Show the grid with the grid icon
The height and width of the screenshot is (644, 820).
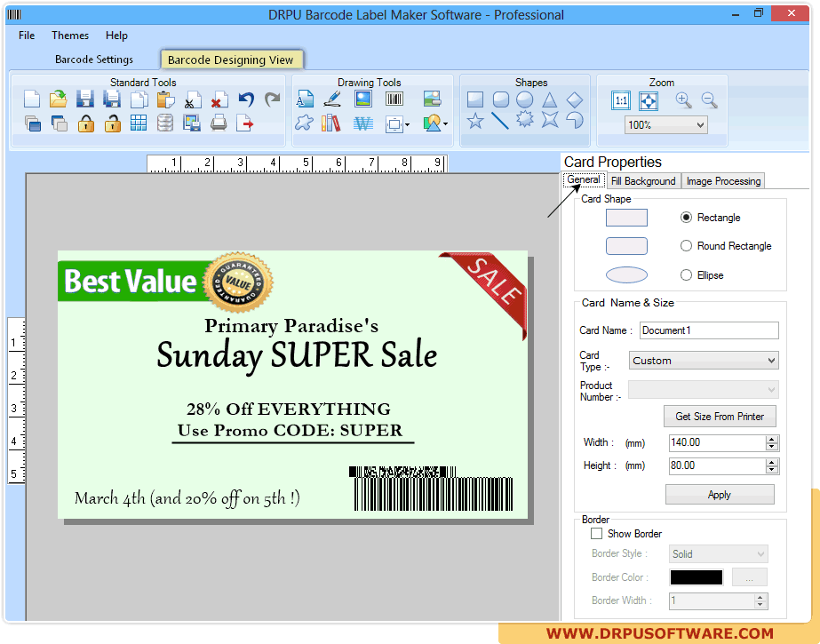139,123
